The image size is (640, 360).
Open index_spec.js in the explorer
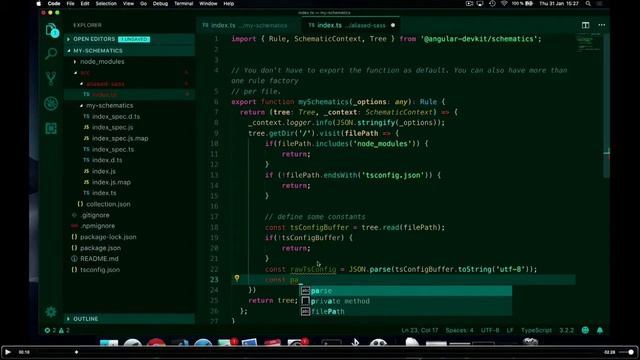(x=112, y=127)
